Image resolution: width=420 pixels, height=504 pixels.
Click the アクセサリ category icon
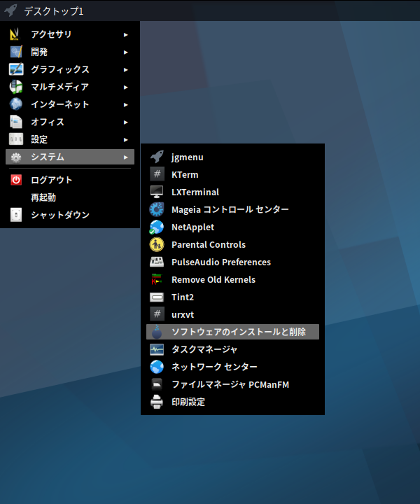pos(15,34)
